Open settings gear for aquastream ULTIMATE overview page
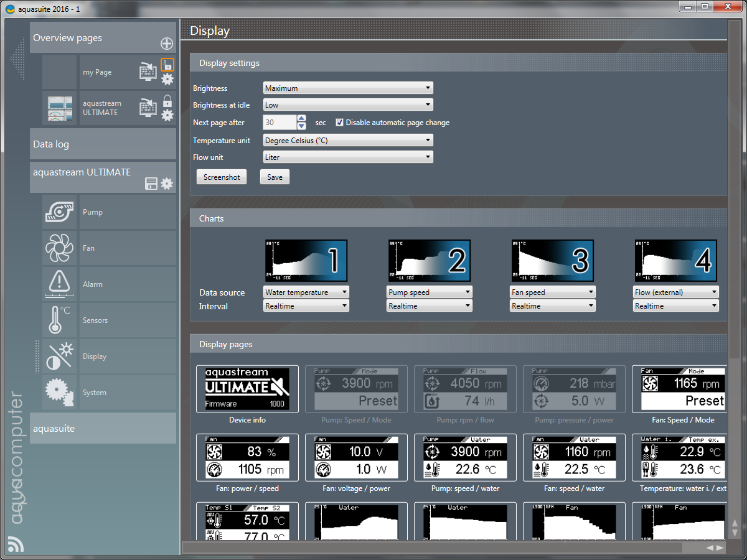 point(167,115)
